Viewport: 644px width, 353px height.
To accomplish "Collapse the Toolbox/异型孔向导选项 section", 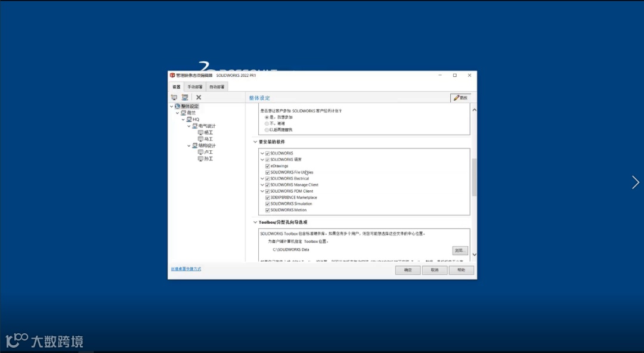I will [255, 222].
